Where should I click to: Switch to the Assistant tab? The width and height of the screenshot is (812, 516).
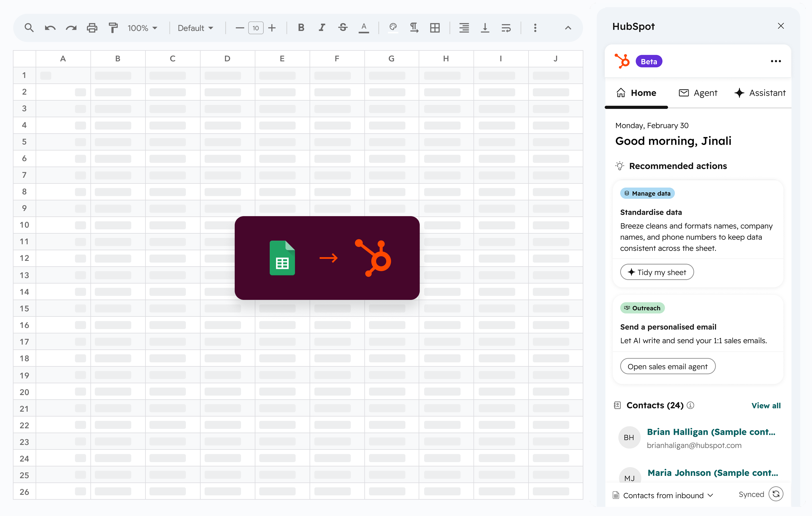[x=760, y=93]
